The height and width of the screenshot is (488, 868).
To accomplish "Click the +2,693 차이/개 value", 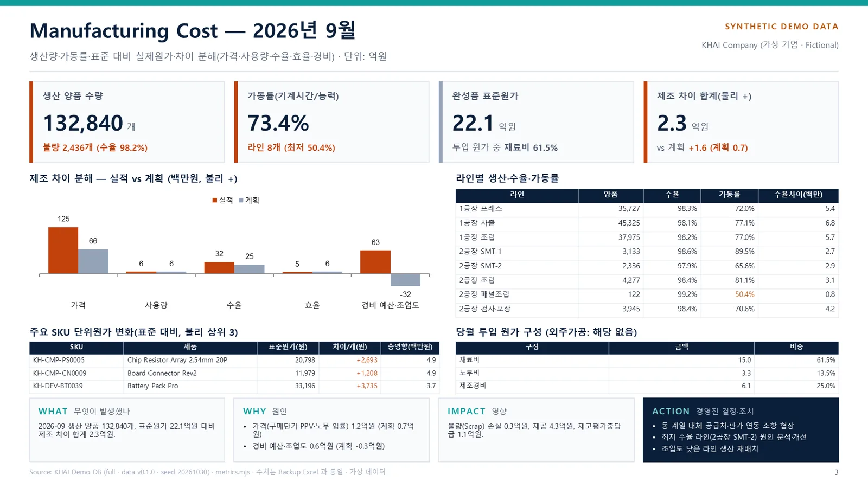I will 367,360.
